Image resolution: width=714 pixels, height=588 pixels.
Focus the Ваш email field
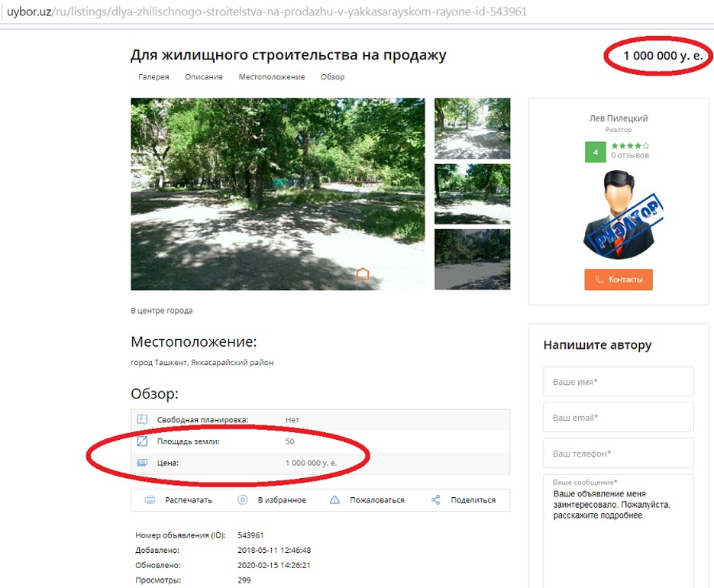(x=619, y=418)
